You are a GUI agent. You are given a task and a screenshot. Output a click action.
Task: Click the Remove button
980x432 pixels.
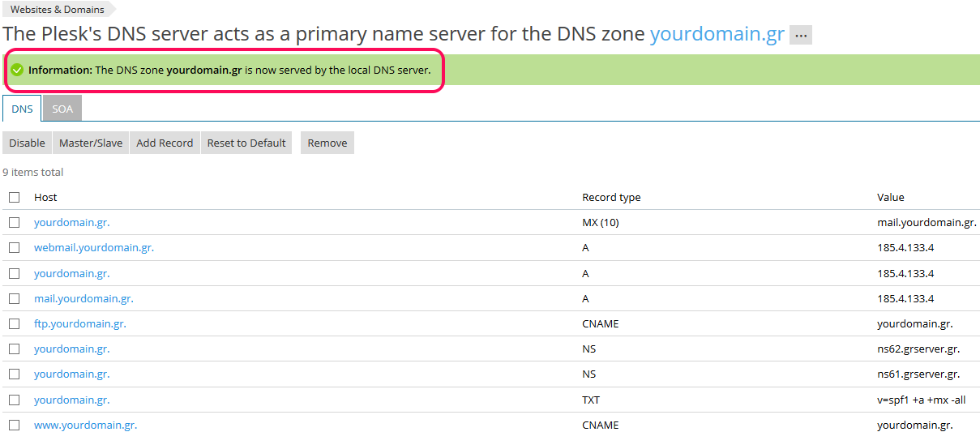(327, 143)
